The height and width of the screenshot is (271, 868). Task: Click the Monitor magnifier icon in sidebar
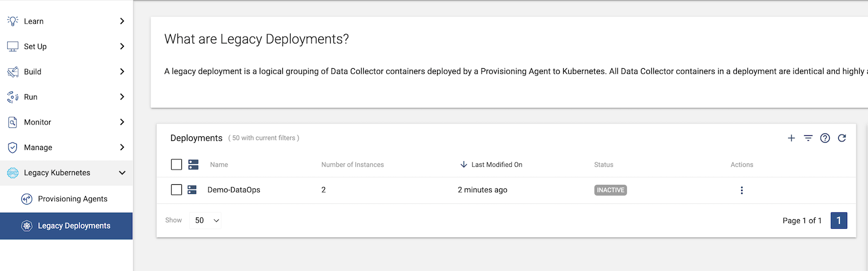12,122
